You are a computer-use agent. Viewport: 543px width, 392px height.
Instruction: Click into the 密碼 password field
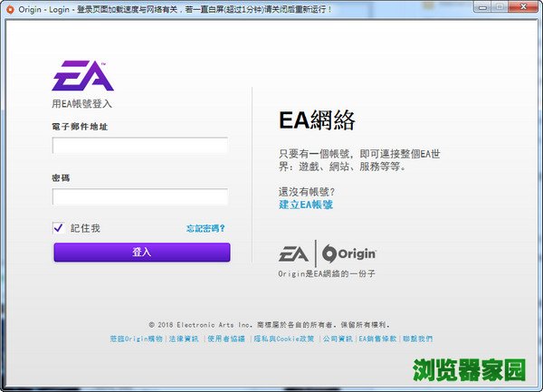click(x=140, y=196)
